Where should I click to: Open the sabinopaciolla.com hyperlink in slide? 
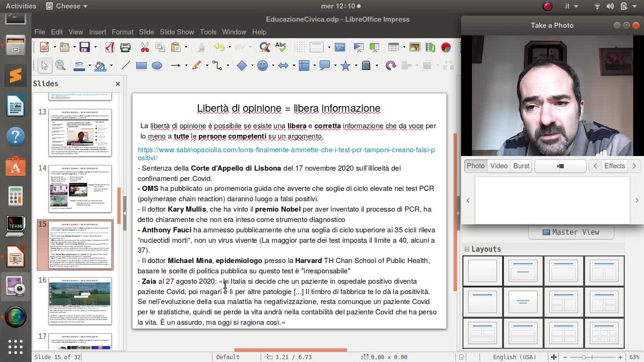(x=286, y=154)
